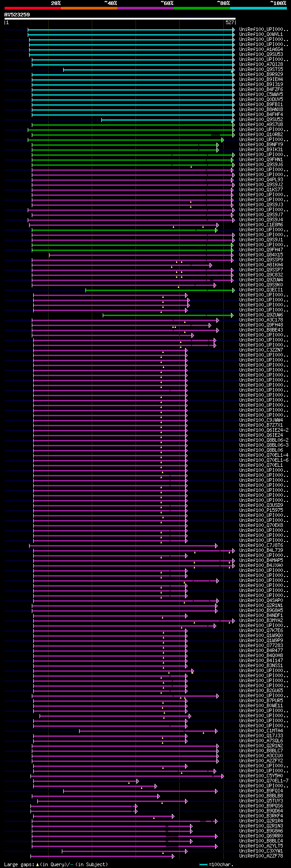Click the purple ~60% legend color segment
291x868 pixels.
point(145,8)
